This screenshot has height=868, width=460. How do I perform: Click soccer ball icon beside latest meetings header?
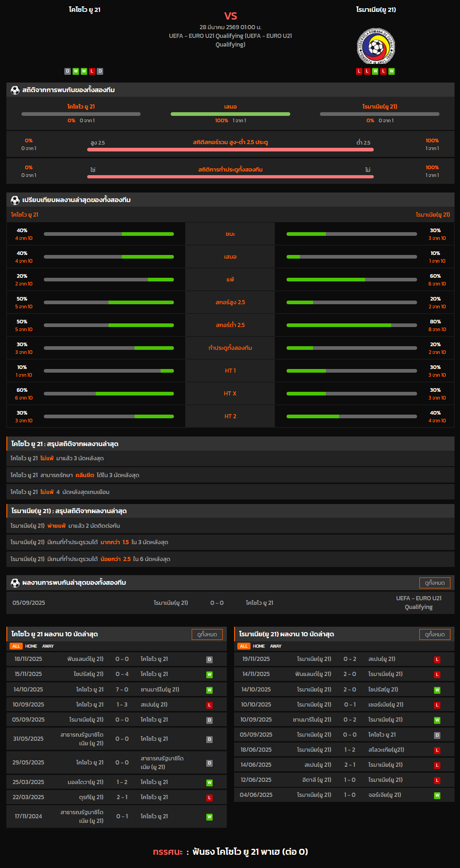point(15,582)
